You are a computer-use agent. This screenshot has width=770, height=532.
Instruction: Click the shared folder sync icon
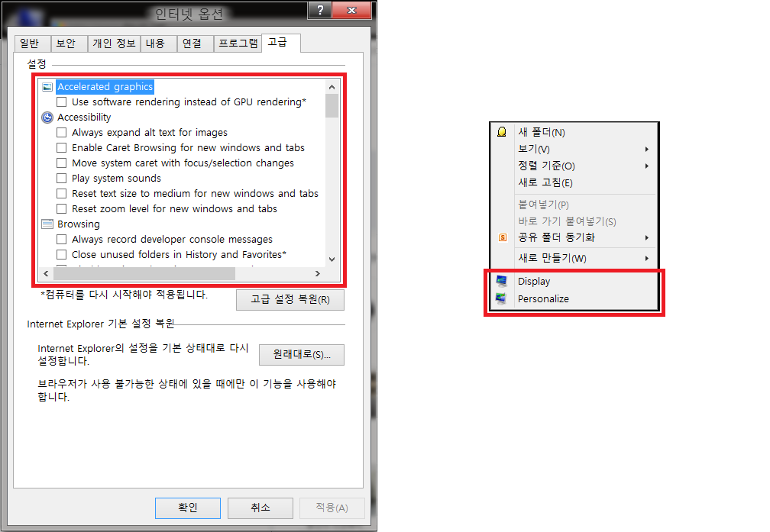click(x=503, y=237)
